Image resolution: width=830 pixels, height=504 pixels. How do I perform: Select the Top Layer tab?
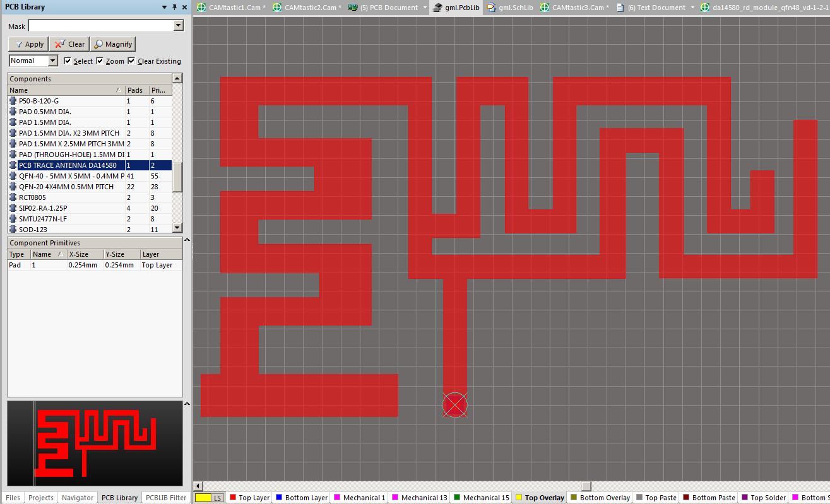[x=249, y=498]
